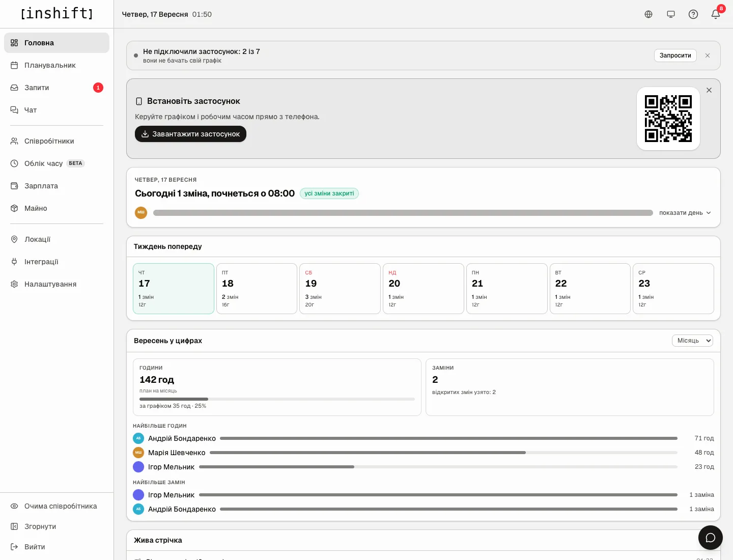
Task: Click the QR code image
Action: [668, 119]
